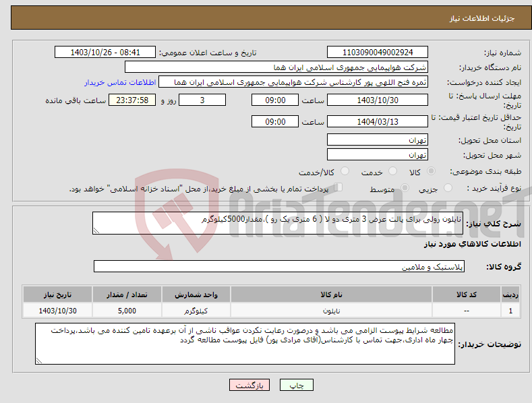Viewport: 532px width, 403px height.
Task: Open اطلاعات تماس خریدار link
Action: point(120,82)
